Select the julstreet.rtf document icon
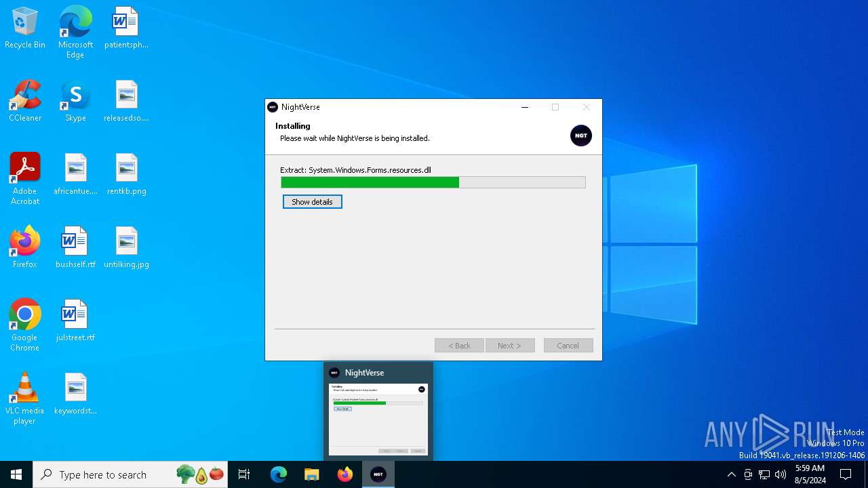This screenshot has height=488, width=868. (75, 321)
